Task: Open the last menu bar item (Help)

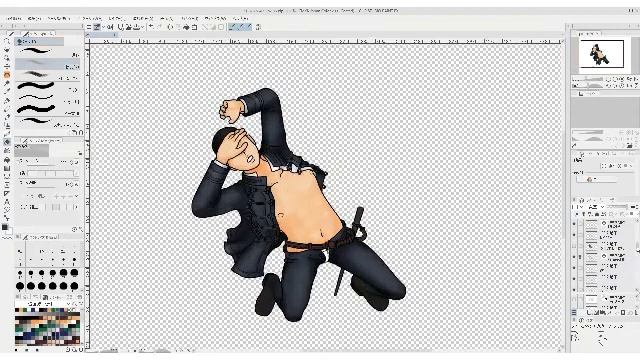Action: click(x=240, y=18)
